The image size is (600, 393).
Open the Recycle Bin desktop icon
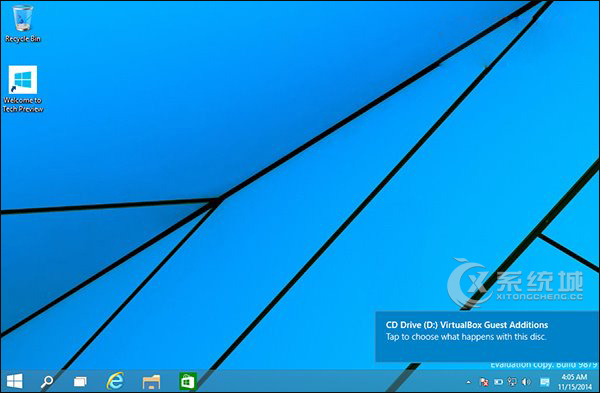point(23,24)
